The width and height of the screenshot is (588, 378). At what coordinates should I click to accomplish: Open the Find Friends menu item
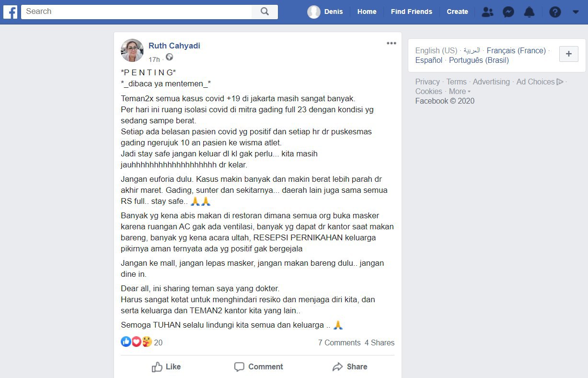[411, 12]
